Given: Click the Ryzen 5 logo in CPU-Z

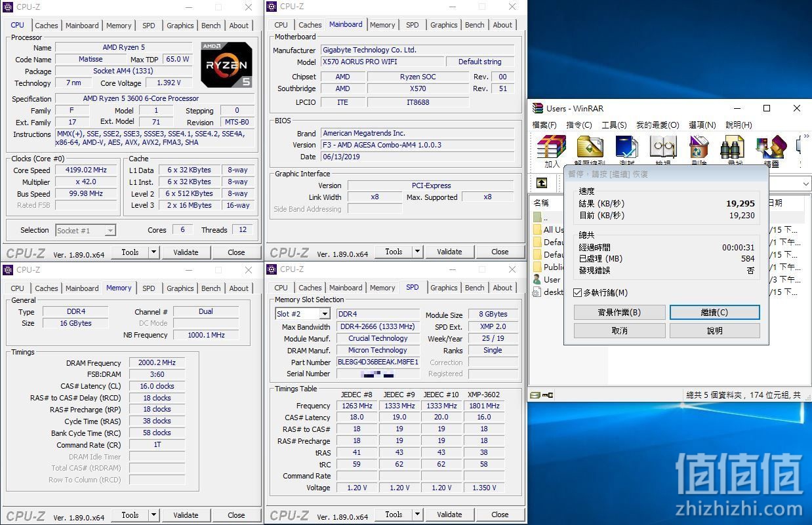Looking at the screenshot, I should [x=226, y=65].
